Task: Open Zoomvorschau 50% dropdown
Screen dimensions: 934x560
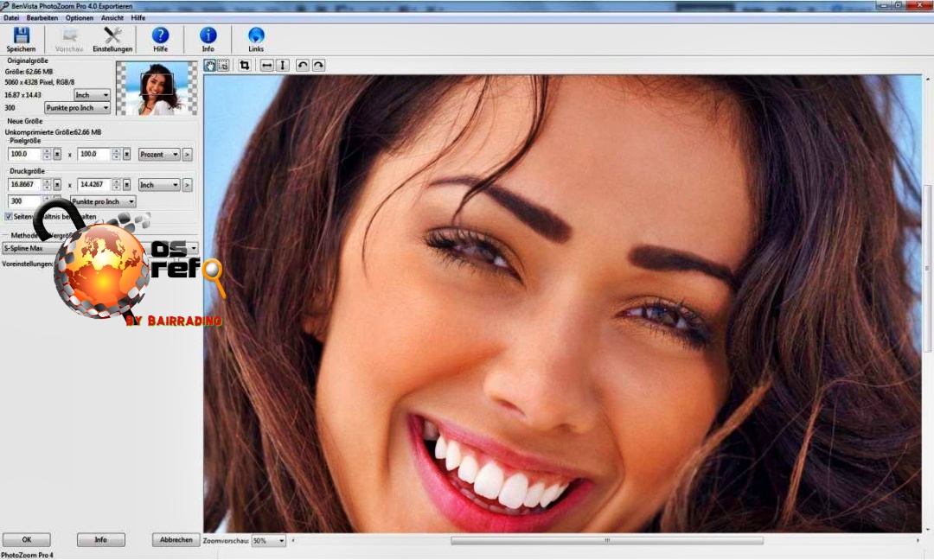Action: (269, 541)
